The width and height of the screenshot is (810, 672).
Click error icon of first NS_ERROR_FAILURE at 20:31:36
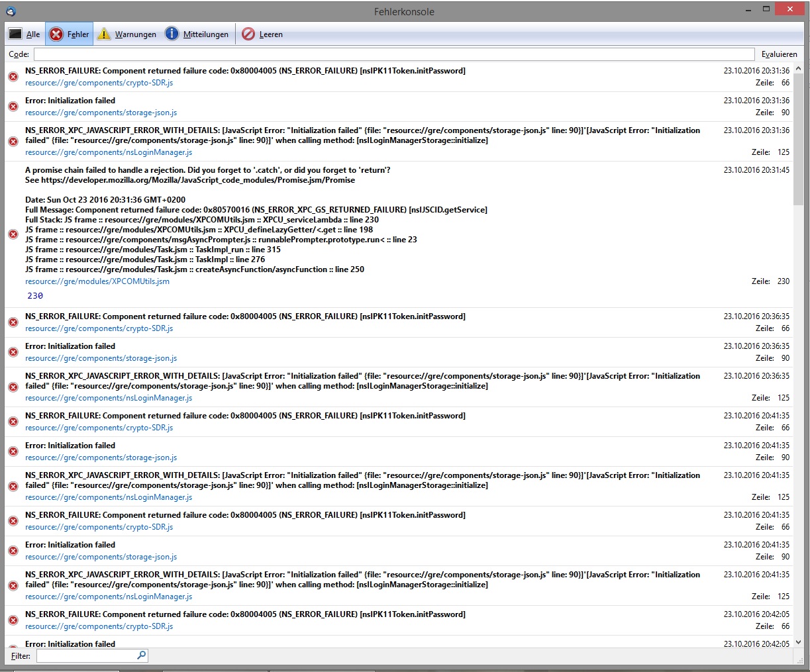(x=13, y=77)
